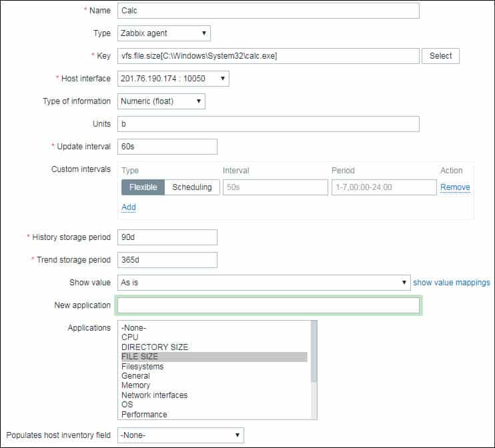Select General application
Image resolution: width=495 pixels, height=448 pixels.
[214, 376]
